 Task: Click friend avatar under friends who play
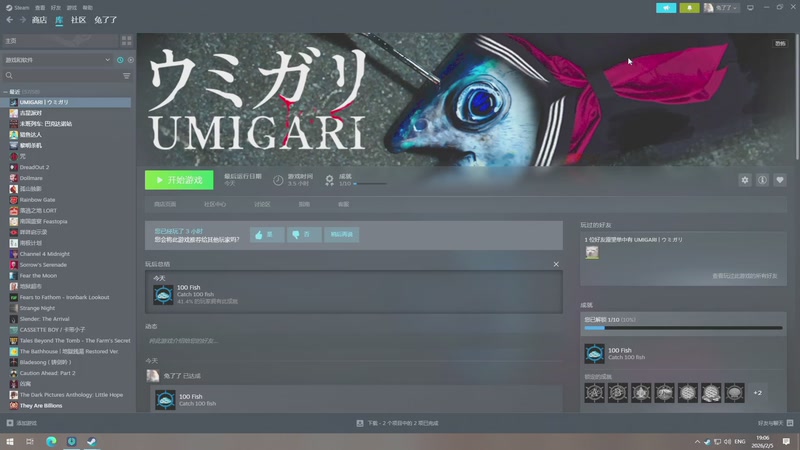pyautogui.click(x=592, y=253)
